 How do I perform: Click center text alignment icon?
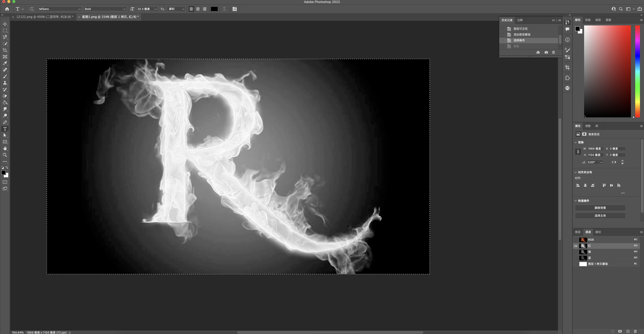(198, 9)
